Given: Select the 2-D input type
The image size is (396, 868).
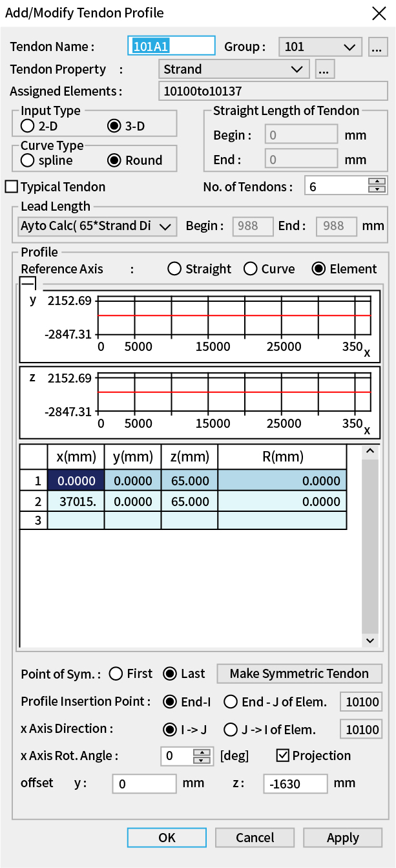Looking at the screenshot, I should [x=28, y=126].
